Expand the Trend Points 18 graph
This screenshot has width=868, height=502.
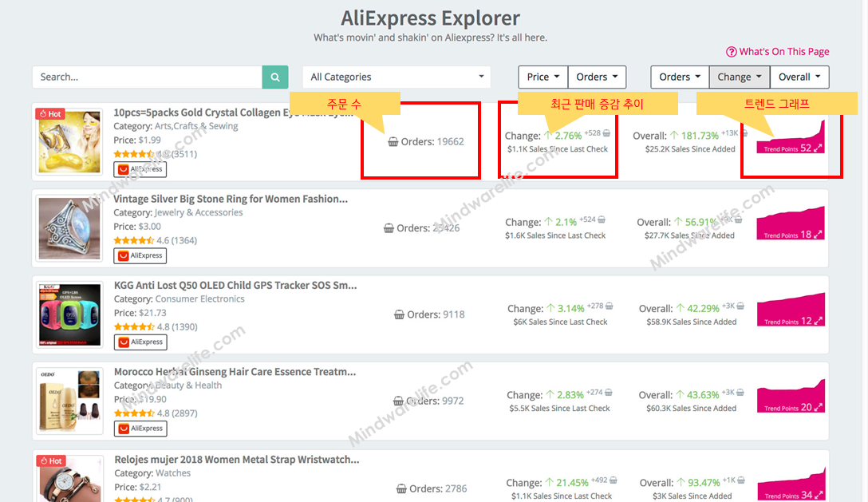tap(791, 223)
